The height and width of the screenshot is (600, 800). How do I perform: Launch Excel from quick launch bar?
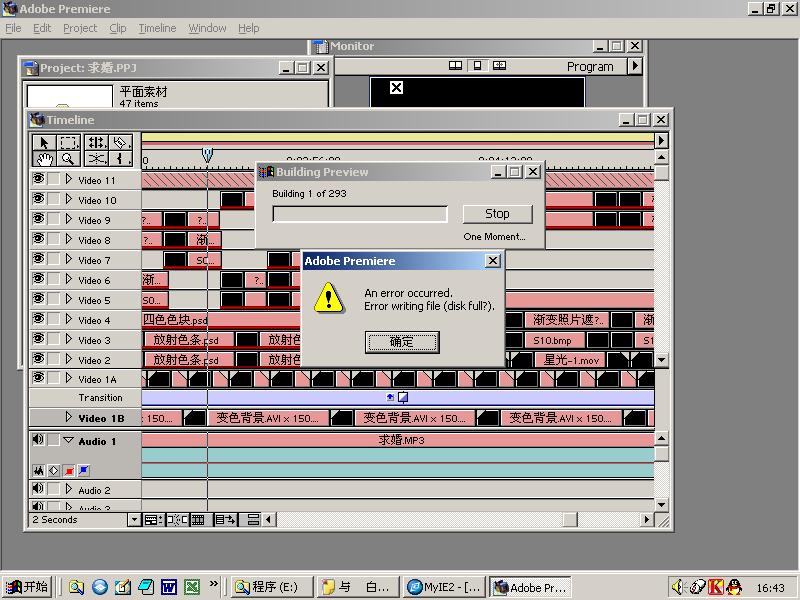click(192, 587)
